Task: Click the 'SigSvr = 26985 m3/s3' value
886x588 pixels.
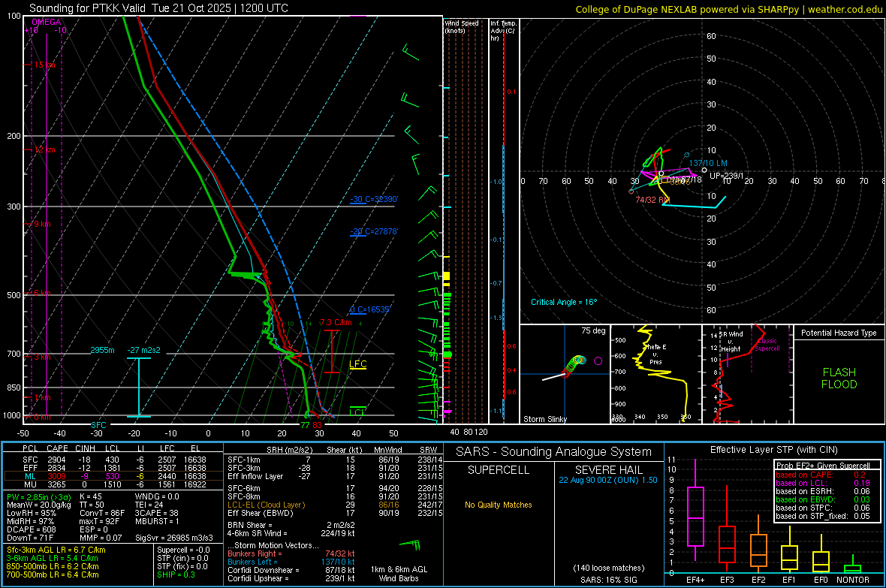Action: coord(174,538)
